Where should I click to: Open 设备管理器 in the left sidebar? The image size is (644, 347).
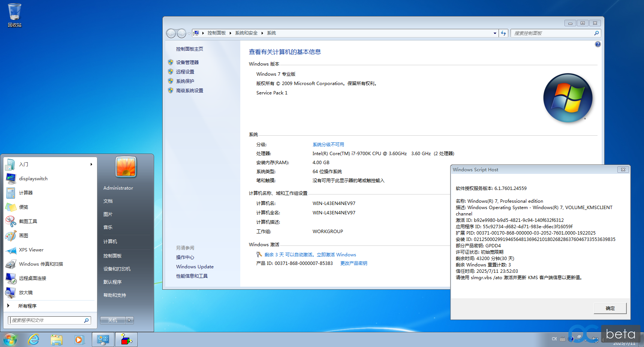[x=187, y=63]
